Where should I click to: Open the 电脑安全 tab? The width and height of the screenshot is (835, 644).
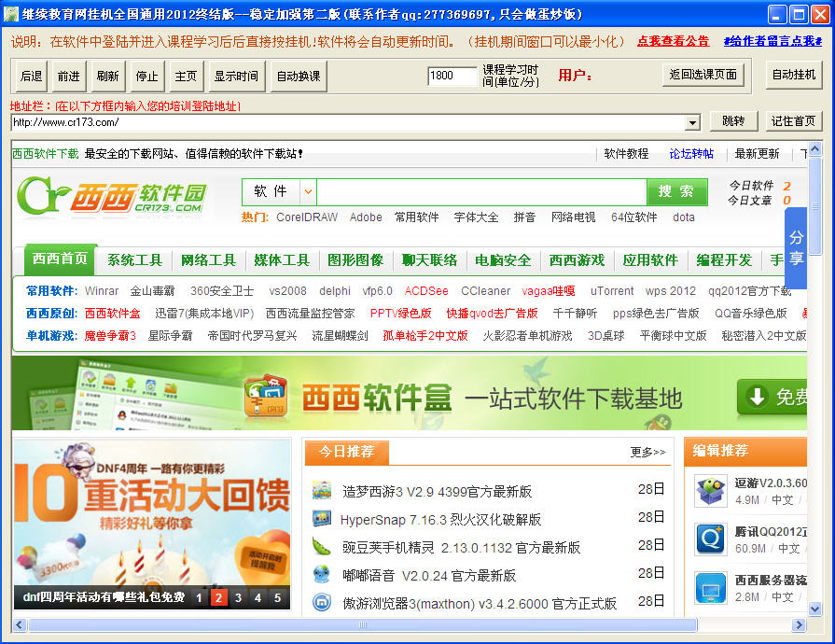tap(503, 260)
